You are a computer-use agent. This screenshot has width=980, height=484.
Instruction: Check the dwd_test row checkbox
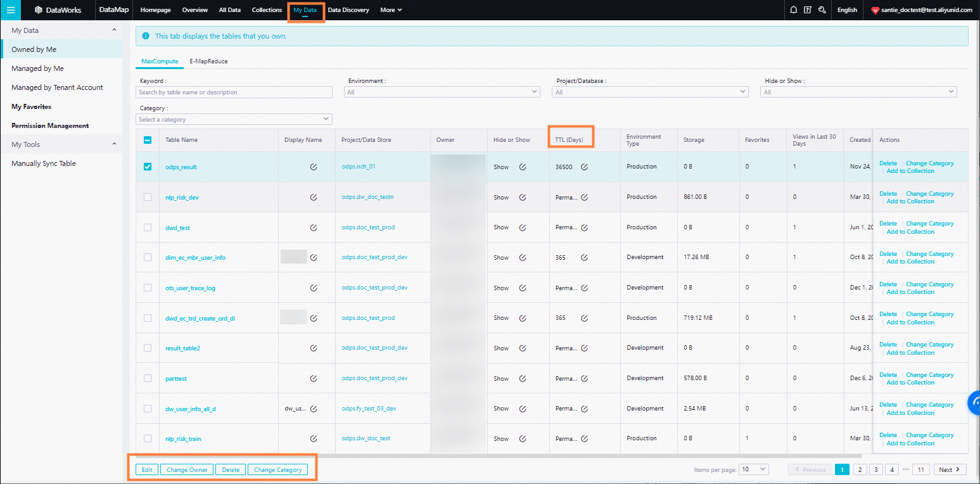point(148,227)
